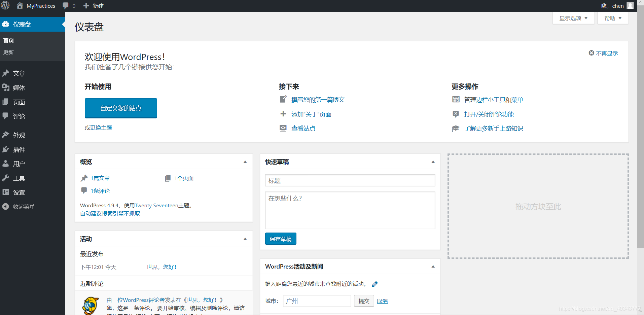The height and width of the screenshot is (315, 644).
Task: Focus the 标题 draft title field
Action: (x=350, y=180)
